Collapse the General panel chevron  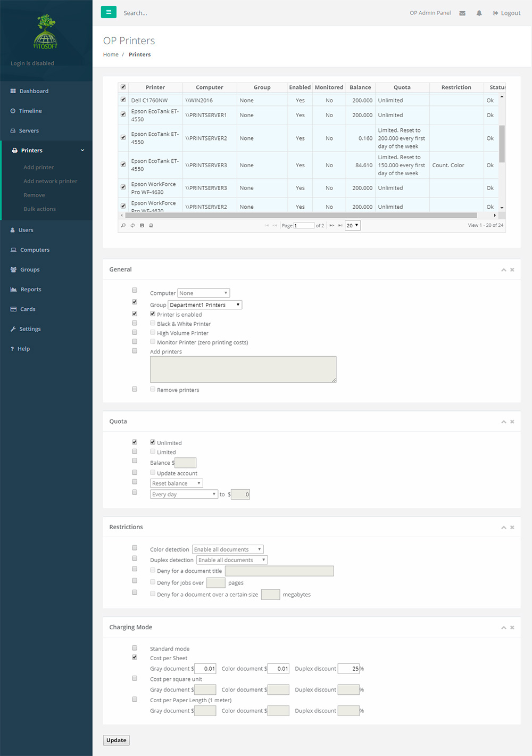pos(503,270)
